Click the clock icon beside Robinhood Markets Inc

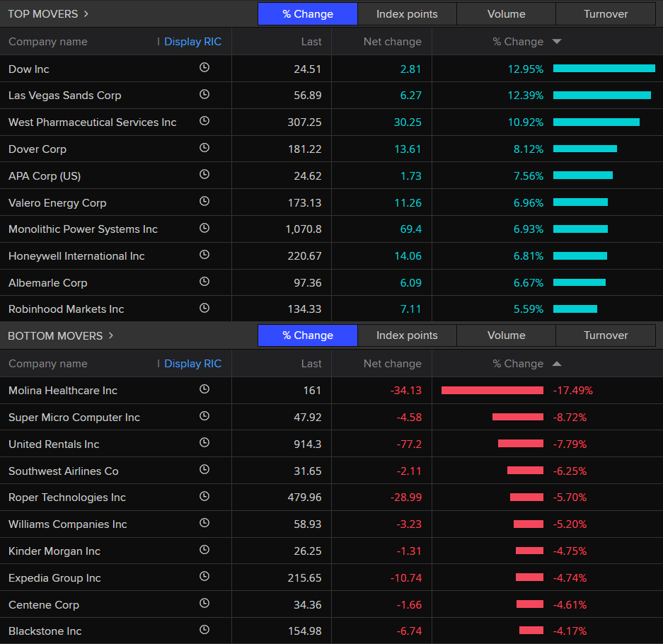pyautogui.click(x=204, y=309)
